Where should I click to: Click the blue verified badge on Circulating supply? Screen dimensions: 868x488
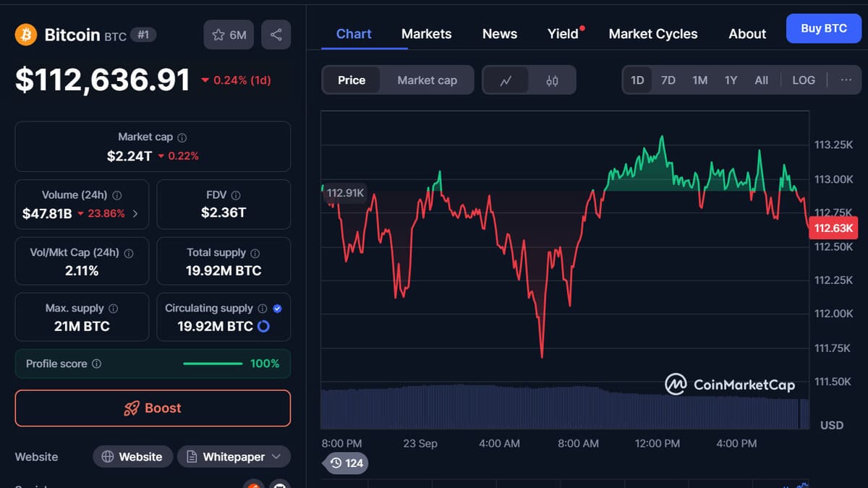coord(278,308)
